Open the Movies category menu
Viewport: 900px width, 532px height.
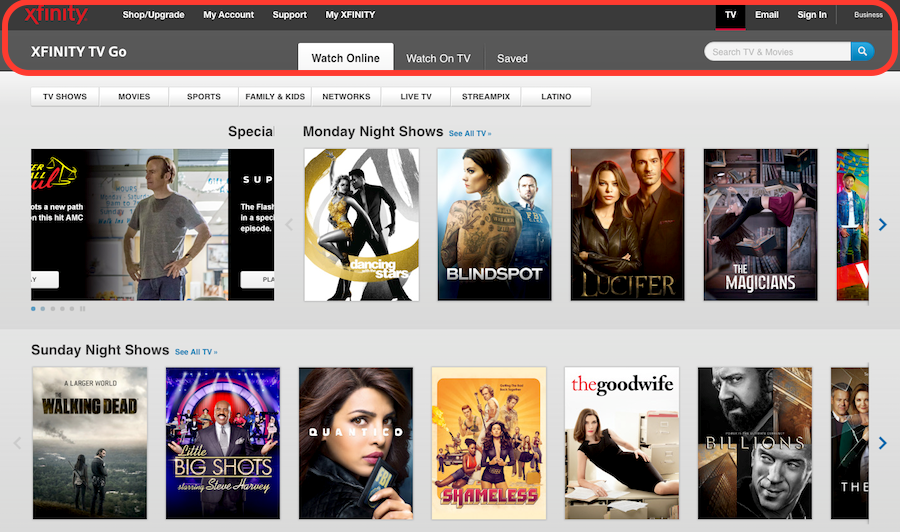(x=134, y=97)
